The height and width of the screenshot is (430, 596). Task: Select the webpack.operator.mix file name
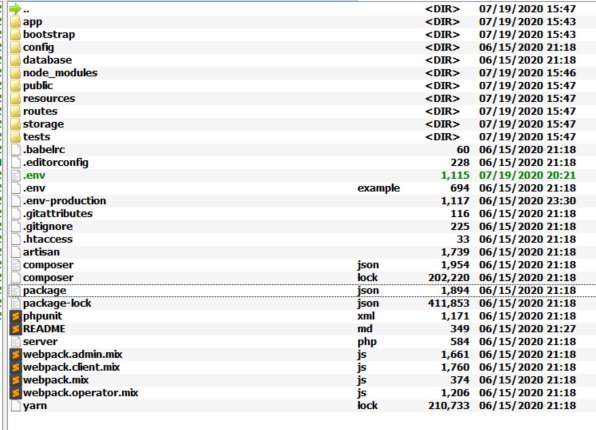coord(81,393)
